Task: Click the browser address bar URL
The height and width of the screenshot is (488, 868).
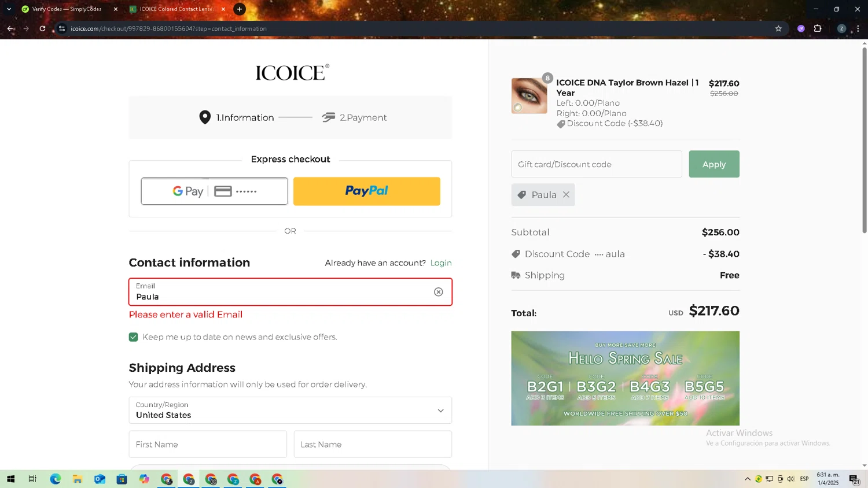Action: tap(169, 28)
